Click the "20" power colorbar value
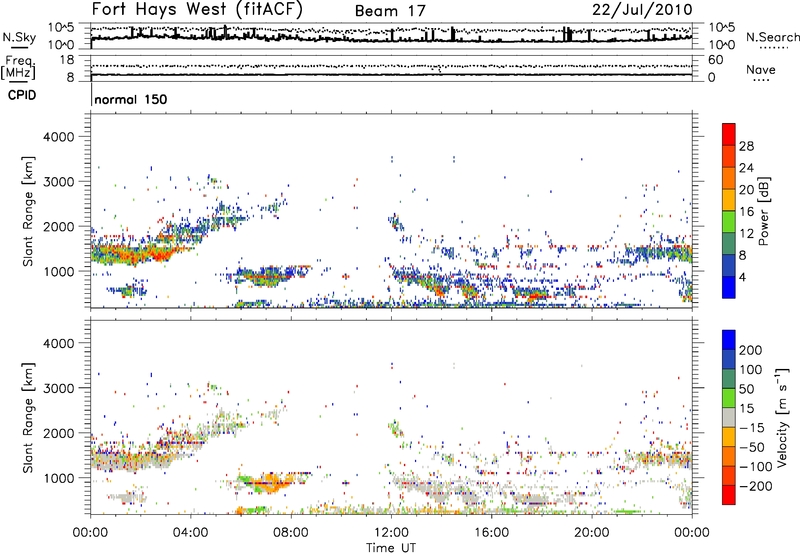Screen dimensions: 800x554 point(746,190)
